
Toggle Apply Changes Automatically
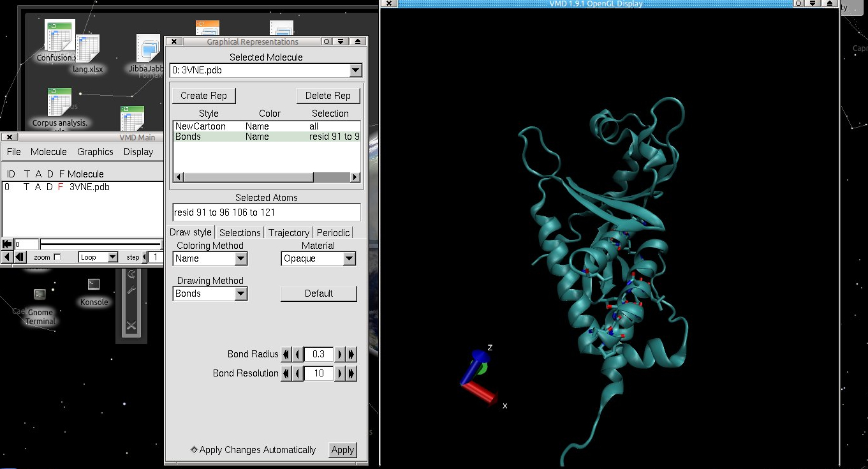pos(253,450)
